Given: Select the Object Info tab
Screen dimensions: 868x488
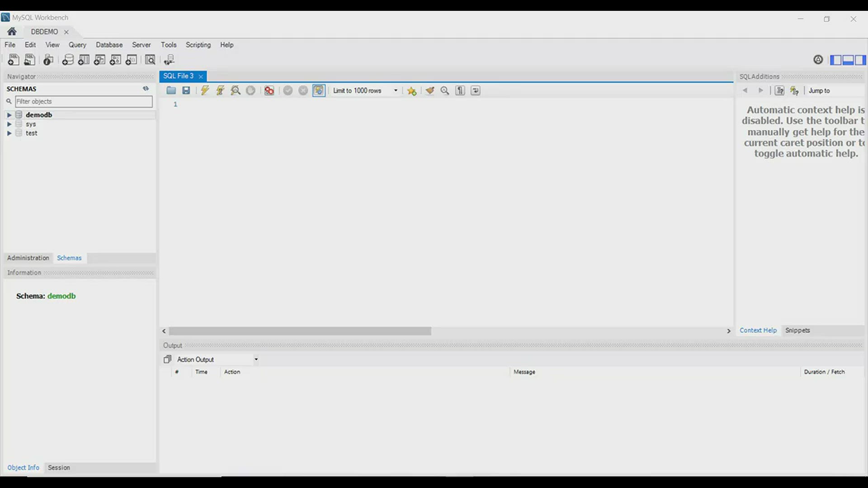Looking at the screenshot, I should [x=23, y=468].
